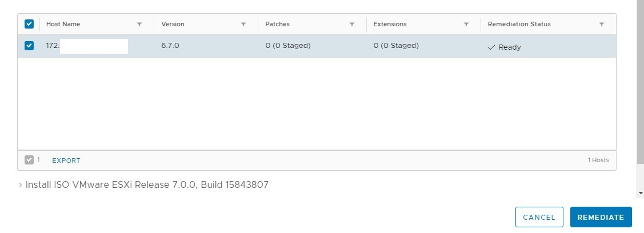Viewport: 644px width, 233px height.
Task: Click the vertical scrollbar thumb
Action: pyautogui.click(x=641, y=82)
